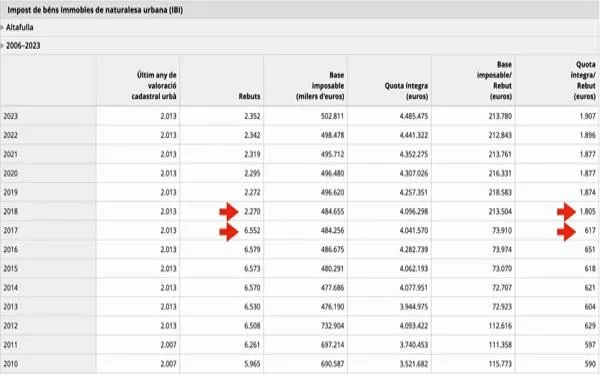The height and width of the screenshot is (375, 600).
Task: Click base per rebut value 112.616
Action: coord(500,326)
